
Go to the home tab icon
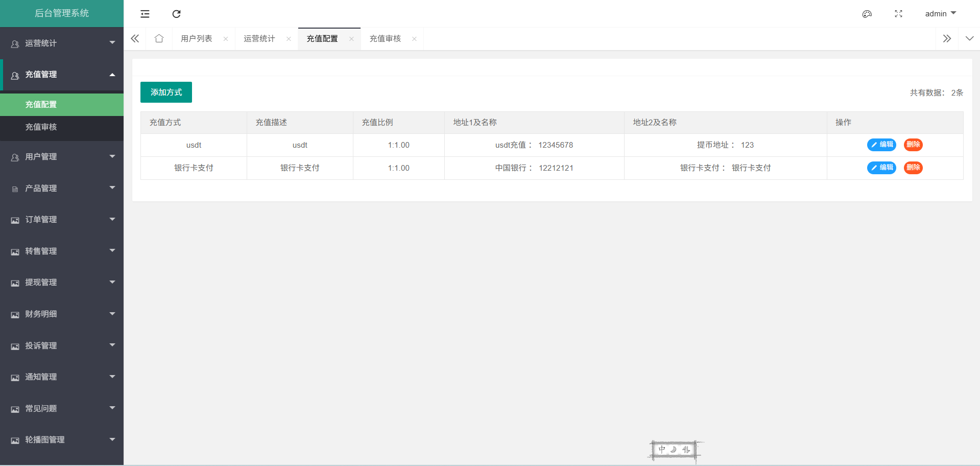click(159, 39)
